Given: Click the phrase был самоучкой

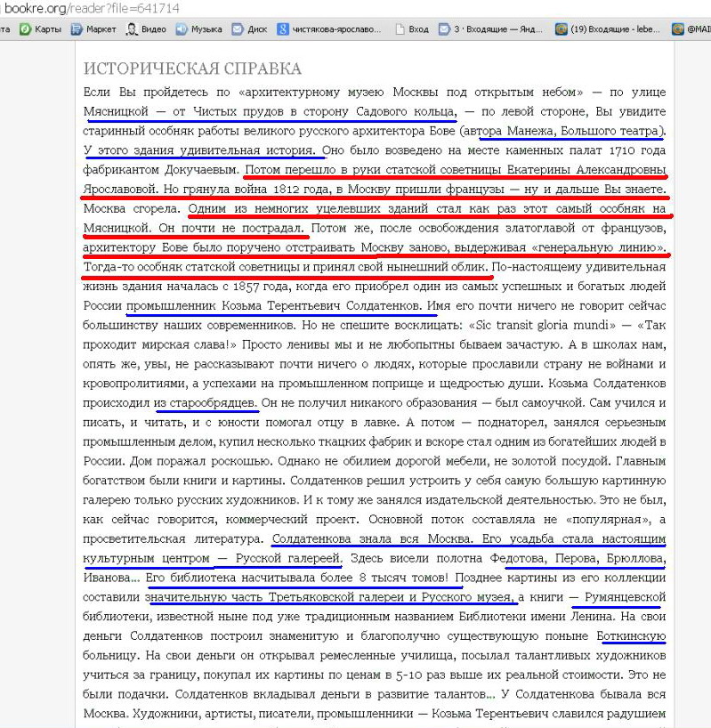Looking at the screenshot, I should [x=537, y=403].
